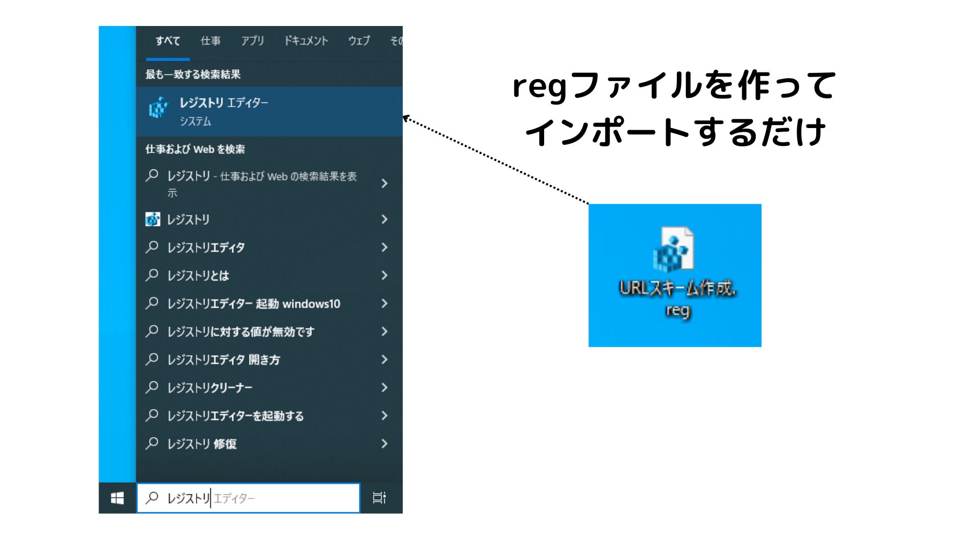The width and height of the screenshot is (980, 551).
Task: Select the ウェブ search tab
Action: 359,41
